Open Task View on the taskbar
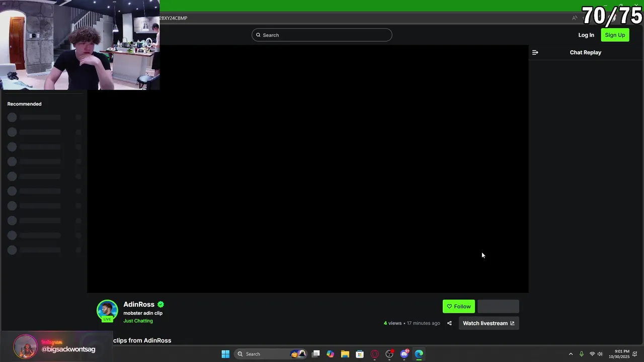 (316, 354)
